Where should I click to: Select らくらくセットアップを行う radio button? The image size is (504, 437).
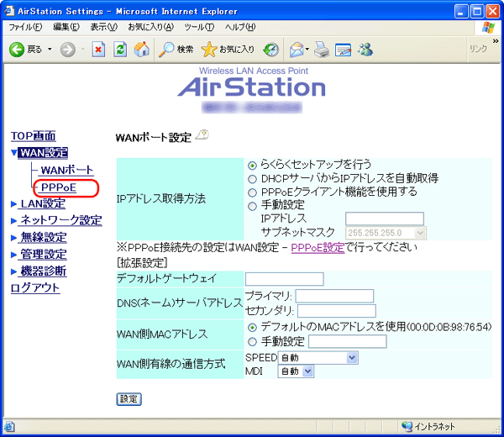pos(252,166)
